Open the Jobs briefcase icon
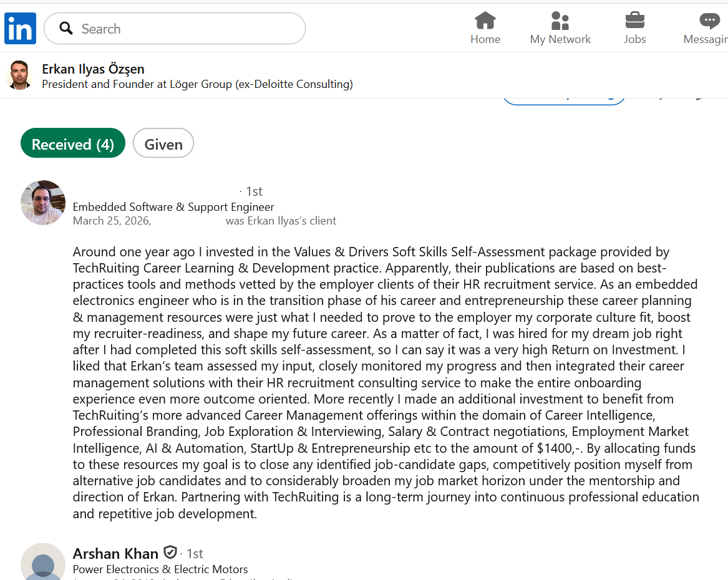This screenshot has width=728, height=580. tap(634, 21)
